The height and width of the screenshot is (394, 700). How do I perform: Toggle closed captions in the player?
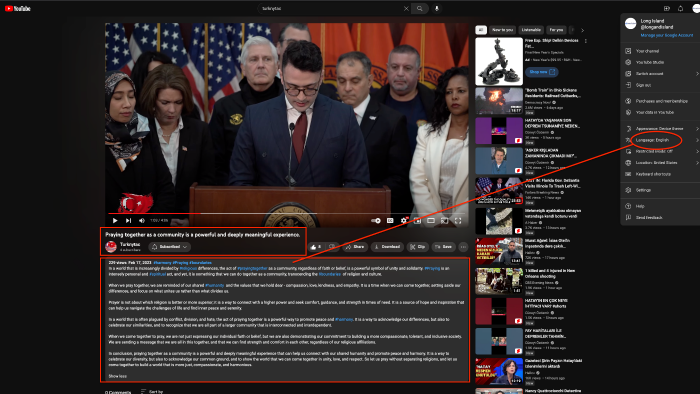(x=390, y=220)
